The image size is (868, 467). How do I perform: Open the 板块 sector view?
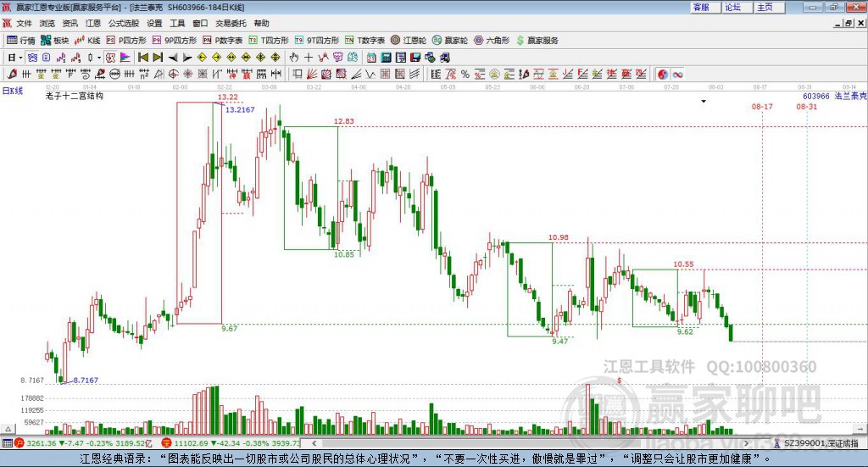pos(54,41)
